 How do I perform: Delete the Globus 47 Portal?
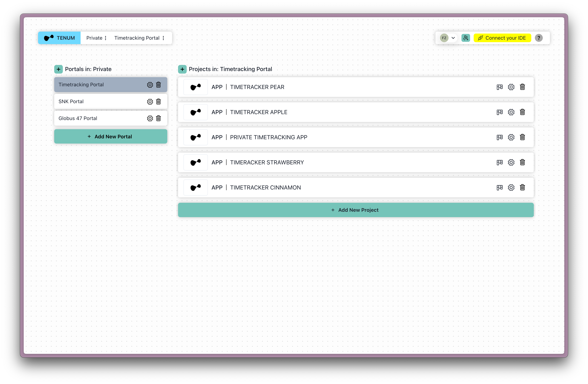[x=158, y=119]
